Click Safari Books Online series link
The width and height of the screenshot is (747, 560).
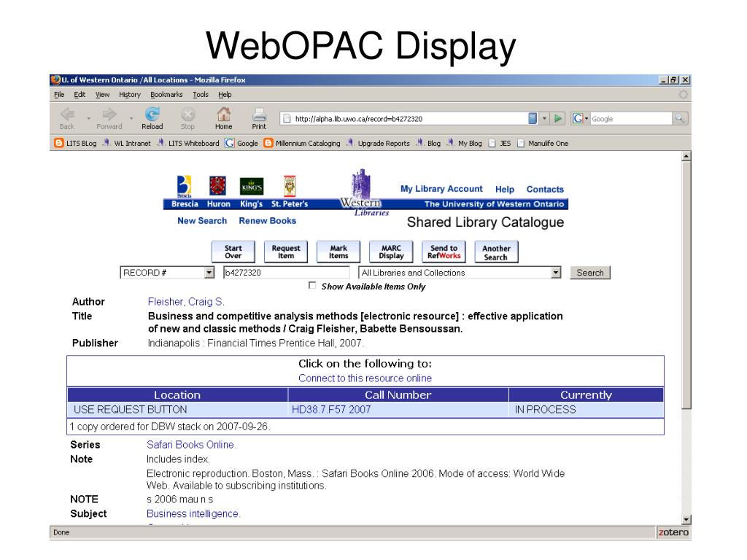[191, 444]
